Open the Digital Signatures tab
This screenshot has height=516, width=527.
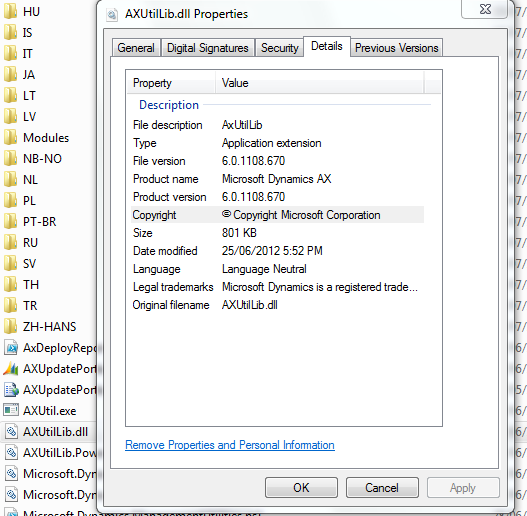coord(208,48)
